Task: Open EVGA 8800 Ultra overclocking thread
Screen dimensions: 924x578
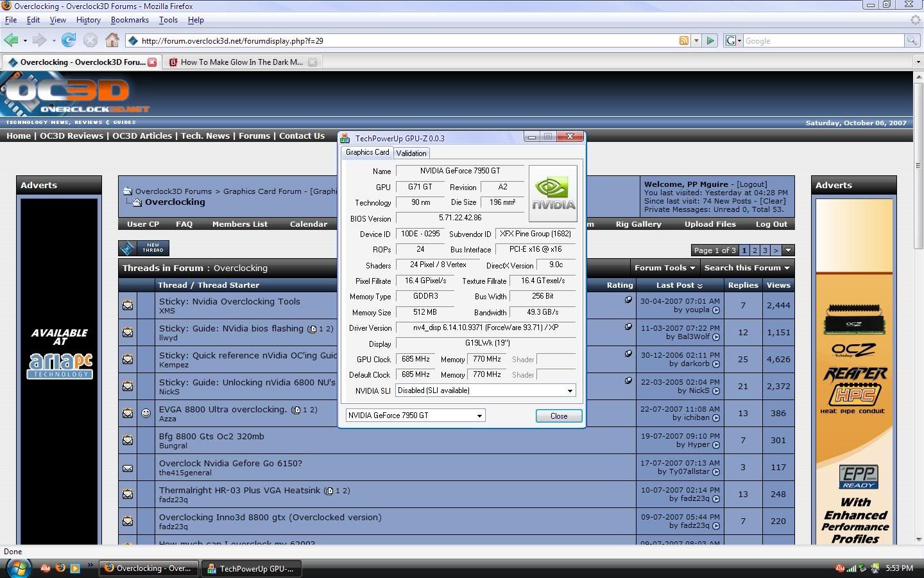Action: pyautogui.click(x=223, y=409)
